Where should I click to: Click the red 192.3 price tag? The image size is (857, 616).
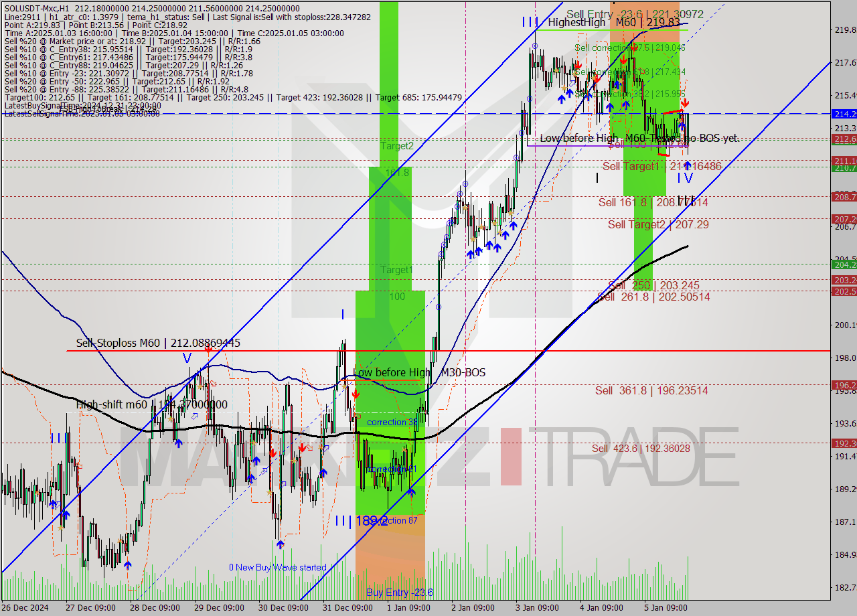coord(844,443)
